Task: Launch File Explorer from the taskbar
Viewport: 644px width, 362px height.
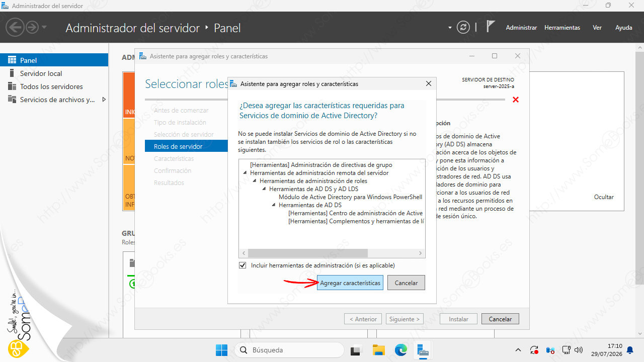Action: point(378,350)
